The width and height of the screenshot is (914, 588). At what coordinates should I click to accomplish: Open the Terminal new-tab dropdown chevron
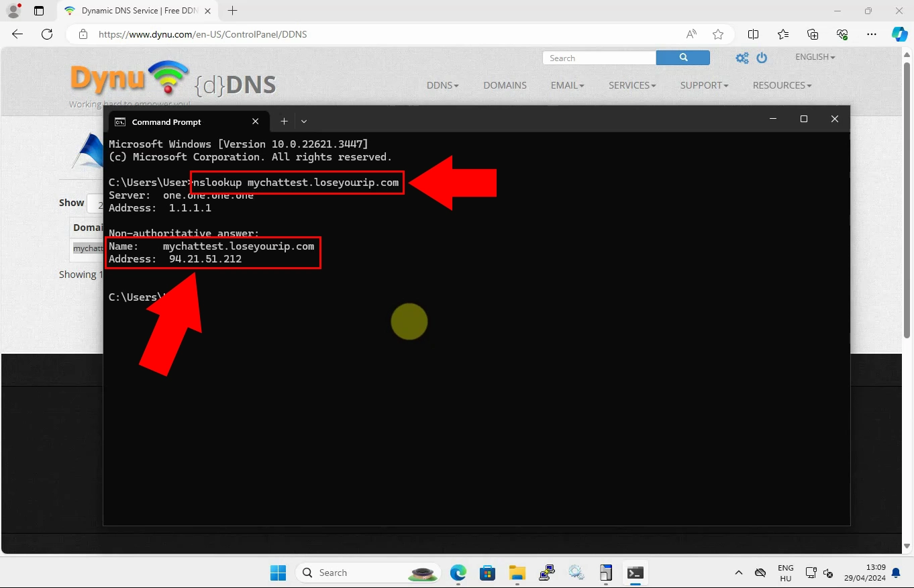coord(304,121)
